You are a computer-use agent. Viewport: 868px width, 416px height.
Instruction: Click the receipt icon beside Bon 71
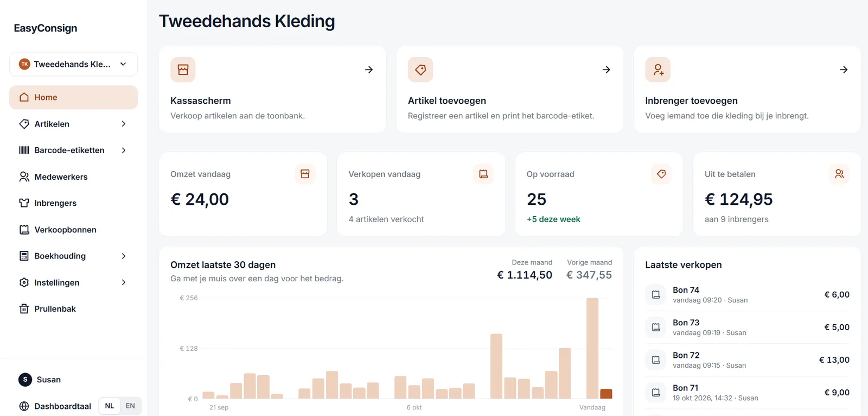tap(656, 392)
